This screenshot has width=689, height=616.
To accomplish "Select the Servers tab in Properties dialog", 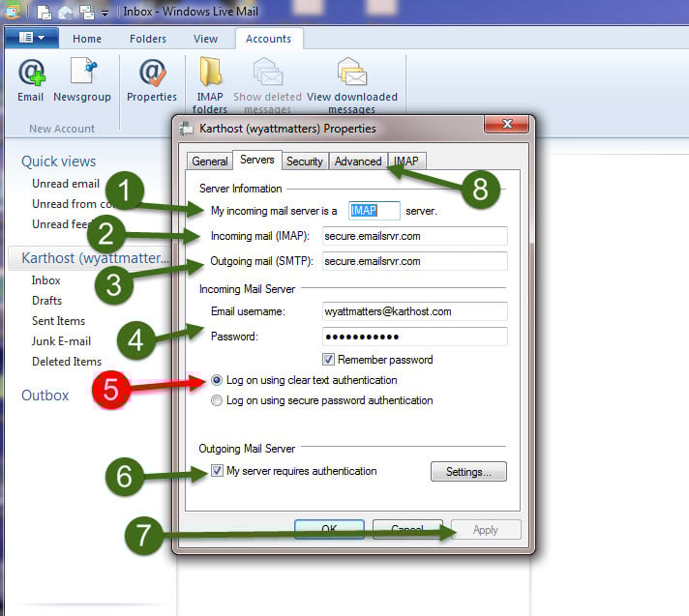I will [x=257, y=160].
